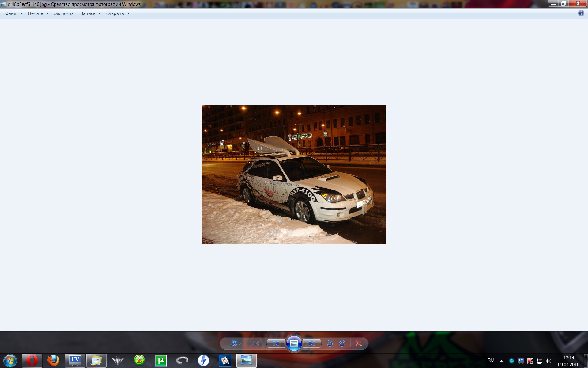The image size is (588, 368).
Task: Open the help question mark icon
Action: pos(581,13)
